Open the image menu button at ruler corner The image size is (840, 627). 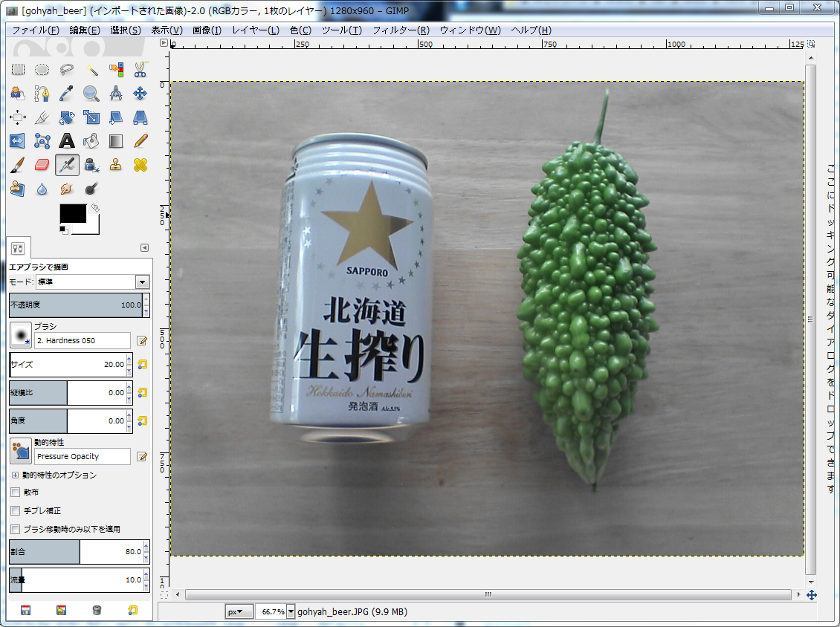(164, 43)
